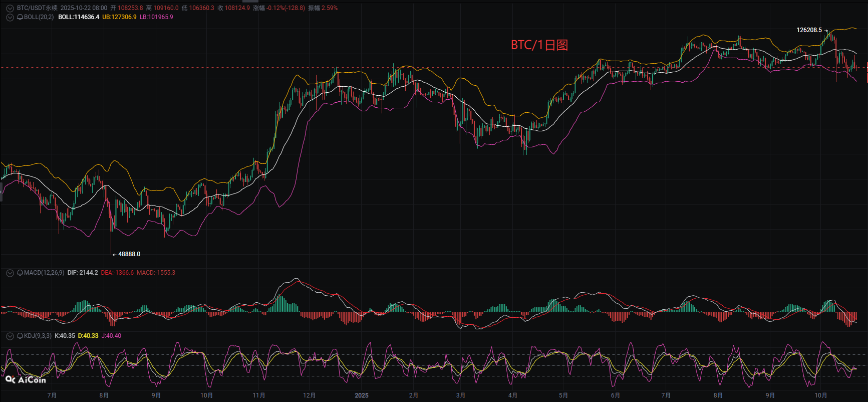Click the AiCoin logo watermark
868x402 pixels.
point(26,380)
